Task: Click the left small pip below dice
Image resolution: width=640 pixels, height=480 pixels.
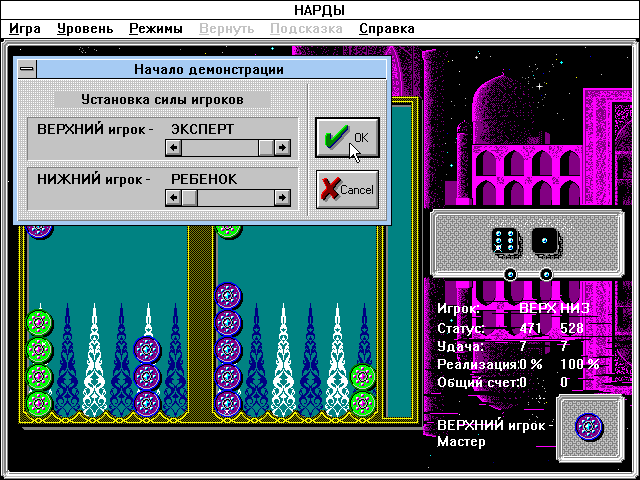Action: (510, 274)
